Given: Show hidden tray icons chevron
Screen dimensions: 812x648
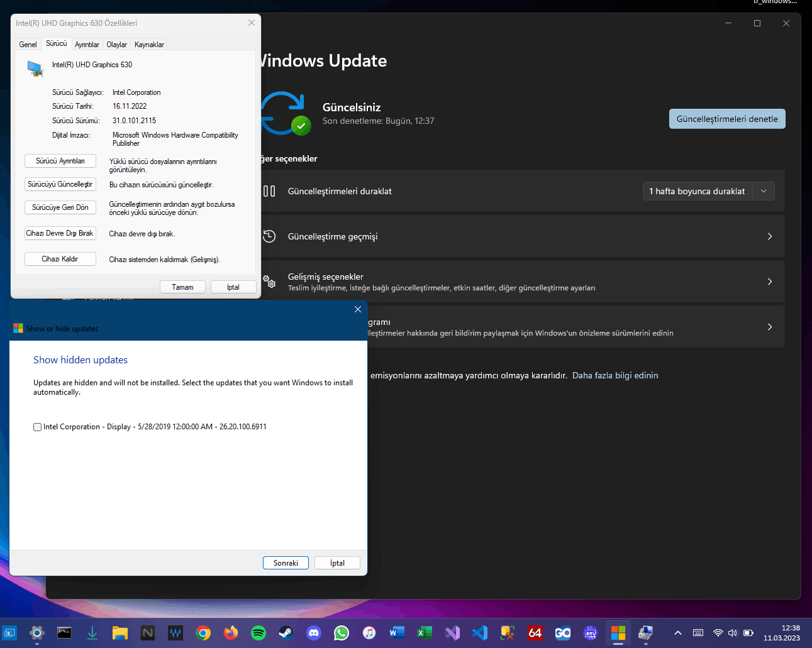Looking at the screenshot, I should 678,633.
